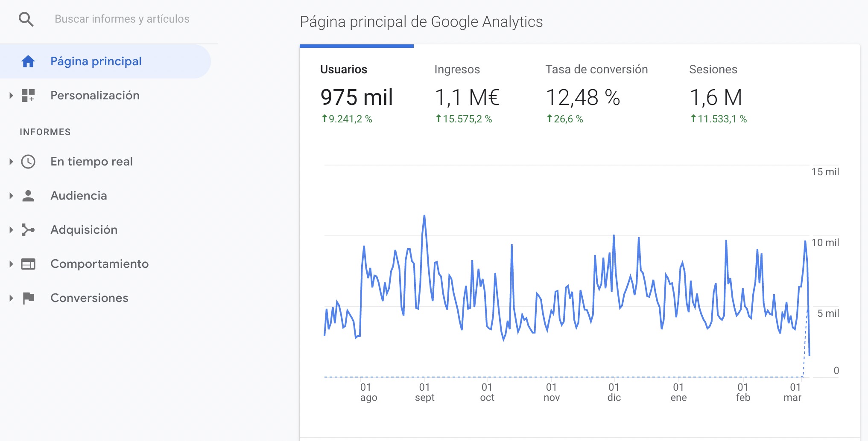Screen dimensions: 868x441
Task: Expand the Comportamiento section arrow
Action: coord(11,264)
